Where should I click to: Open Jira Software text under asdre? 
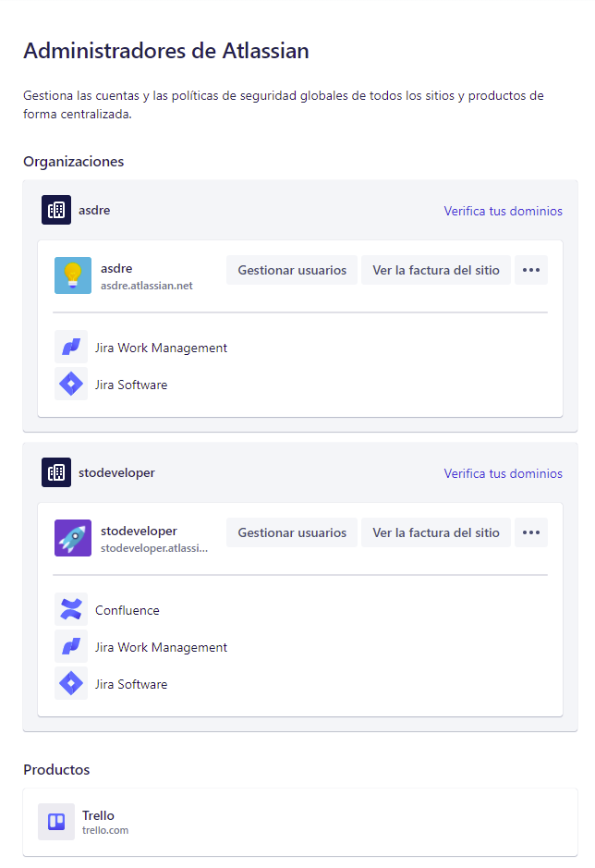coord(131,385)
